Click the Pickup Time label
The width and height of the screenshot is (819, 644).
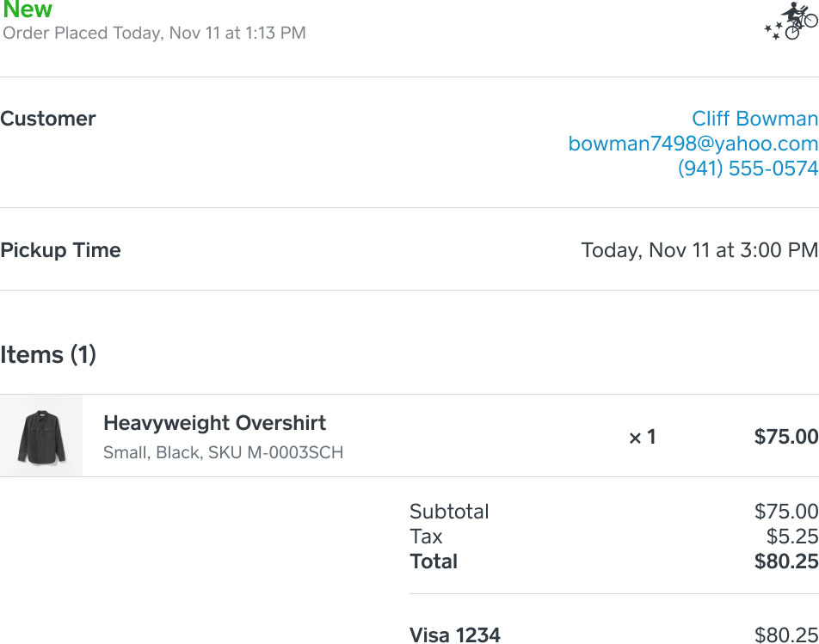pyautogui.click(x=60, y=250)
